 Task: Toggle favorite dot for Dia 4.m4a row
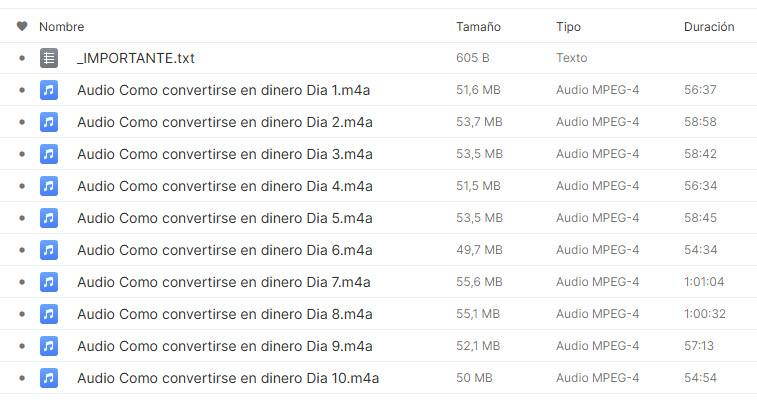22,186
